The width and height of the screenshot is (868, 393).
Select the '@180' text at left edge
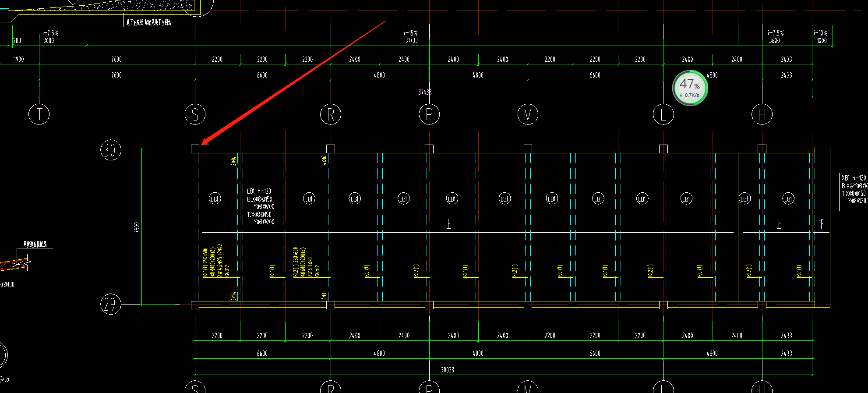[8, 285]
